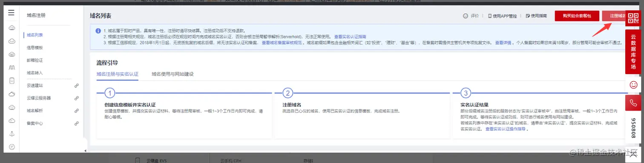This screenshot has width=644, height=163.
Task: Click the 实名认证结果 step heading
Action: pos(474,105)
